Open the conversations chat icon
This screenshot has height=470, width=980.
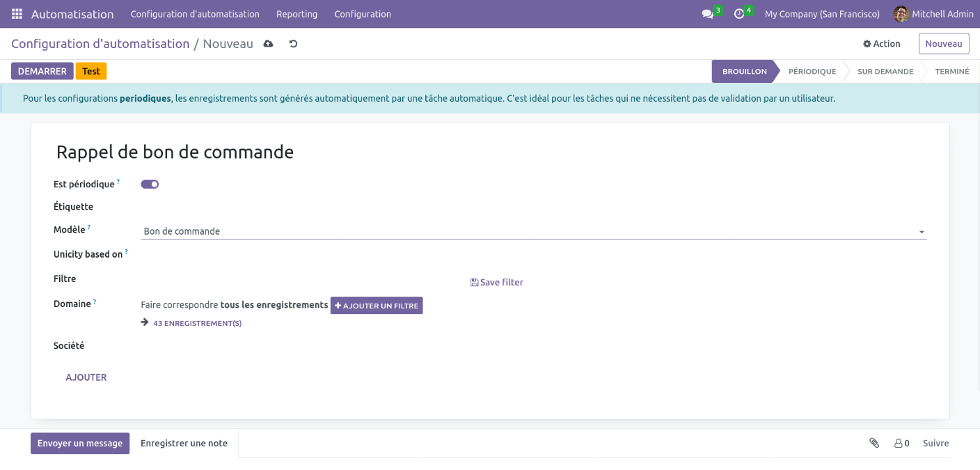click(x=708, y=14)
